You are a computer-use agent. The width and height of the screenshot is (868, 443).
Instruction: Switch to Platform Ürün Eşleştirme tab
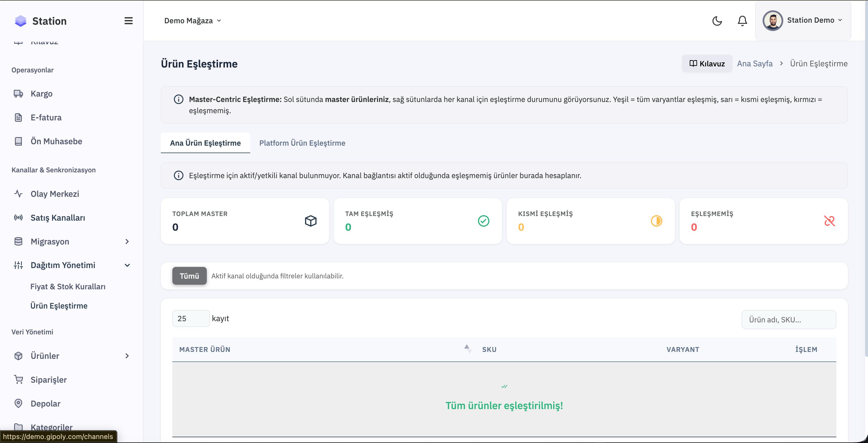[x=302, y=143]
